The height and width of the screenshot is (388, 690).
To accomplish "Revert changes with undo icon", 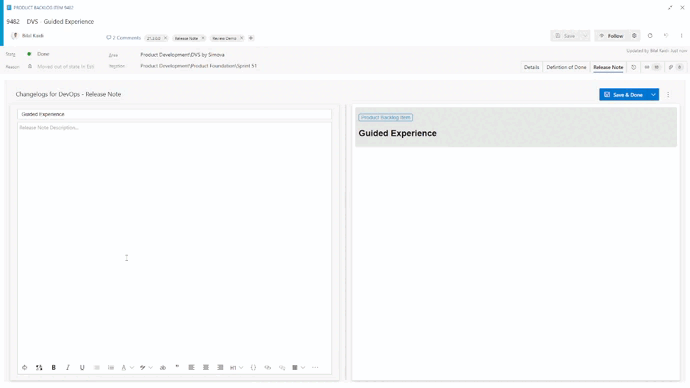I will (x=666, y=36).
